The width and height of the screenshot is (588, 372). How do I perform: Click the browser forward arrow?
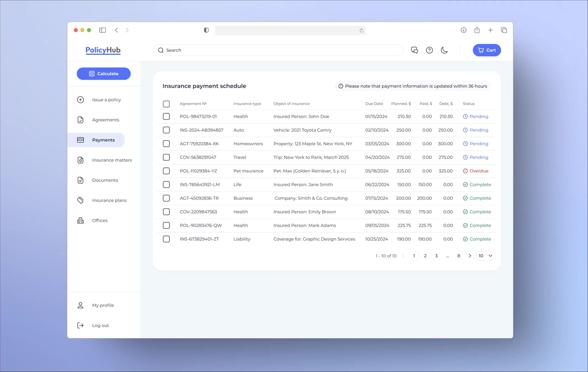point(127,30)
